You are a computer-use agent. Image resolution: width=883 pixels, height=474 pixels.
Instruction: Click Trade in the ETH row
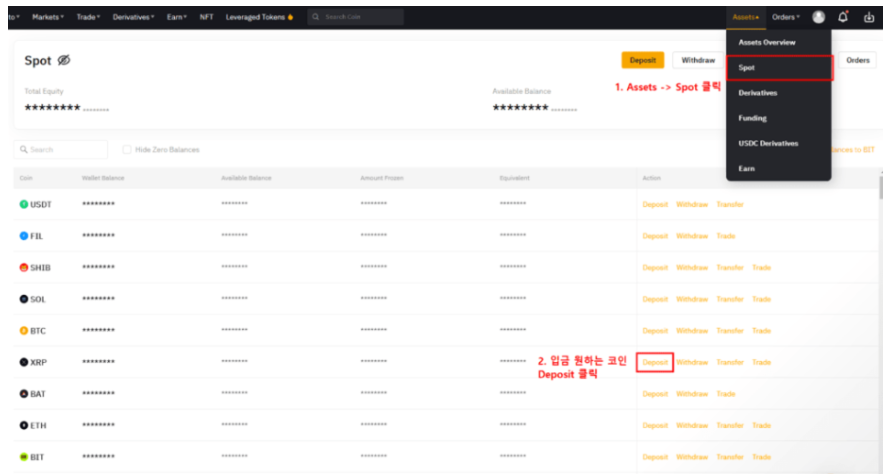coord(761,425)
